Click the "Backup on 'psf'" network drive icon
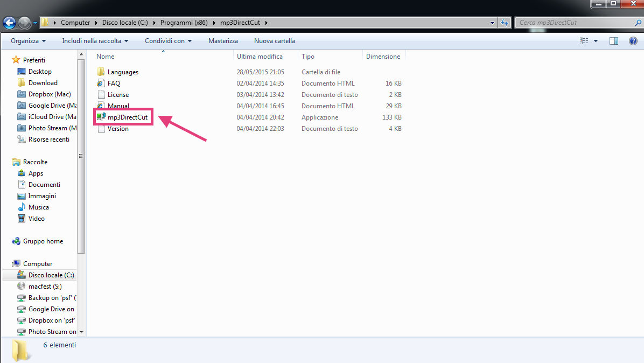Viewport: 644px width, 363px height. tap(22, 298)
